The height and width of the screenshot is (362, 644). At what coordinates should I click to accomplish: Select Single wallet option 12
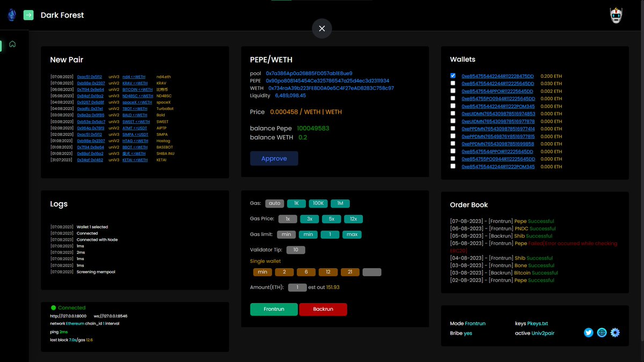point(328,272)
